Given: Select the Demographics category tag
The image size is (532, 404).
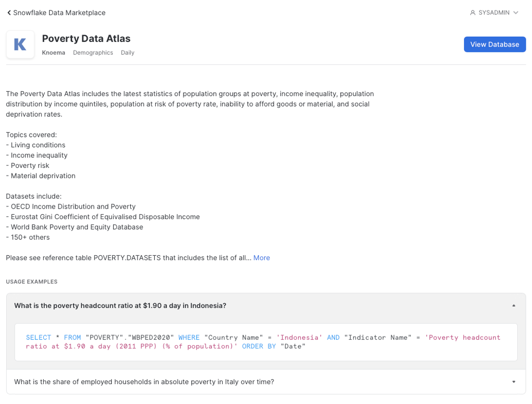Looking at the screenshot, I should pyautogui.click(x=93, y=53).
